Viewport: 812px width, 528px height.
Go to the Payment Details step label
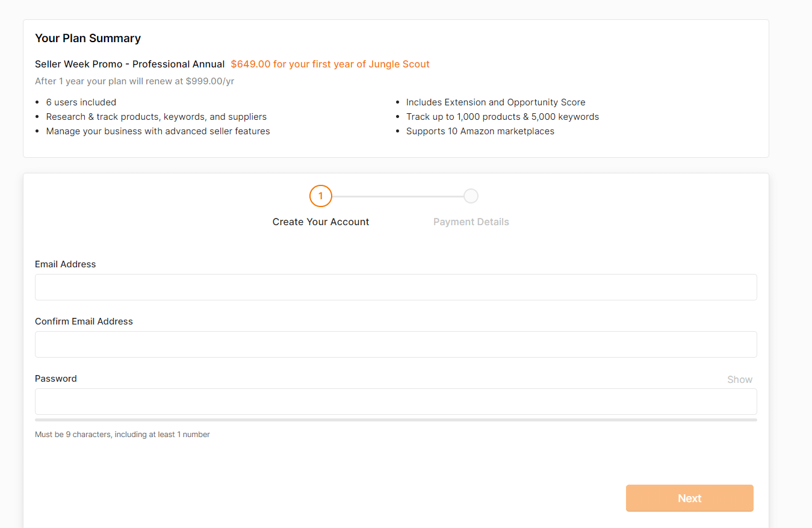(471, 222)
